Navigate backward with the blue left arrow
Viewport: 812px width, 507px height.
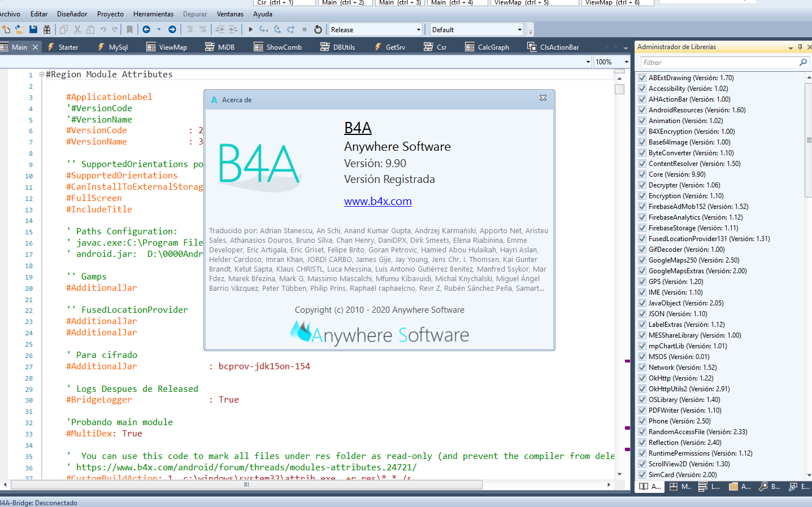[x=146, y=29]
